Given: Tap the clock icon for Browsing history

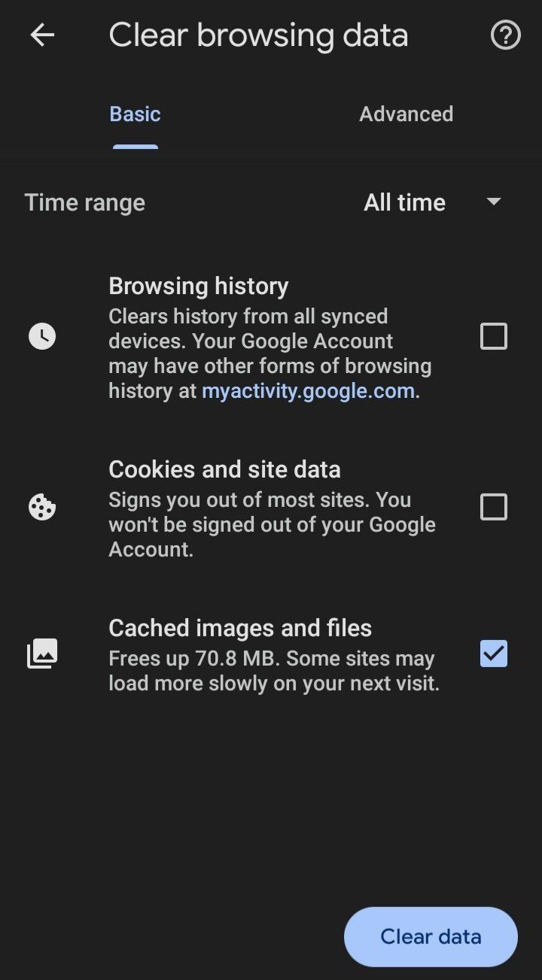Looking at the screenshot, I should (42, 336).
